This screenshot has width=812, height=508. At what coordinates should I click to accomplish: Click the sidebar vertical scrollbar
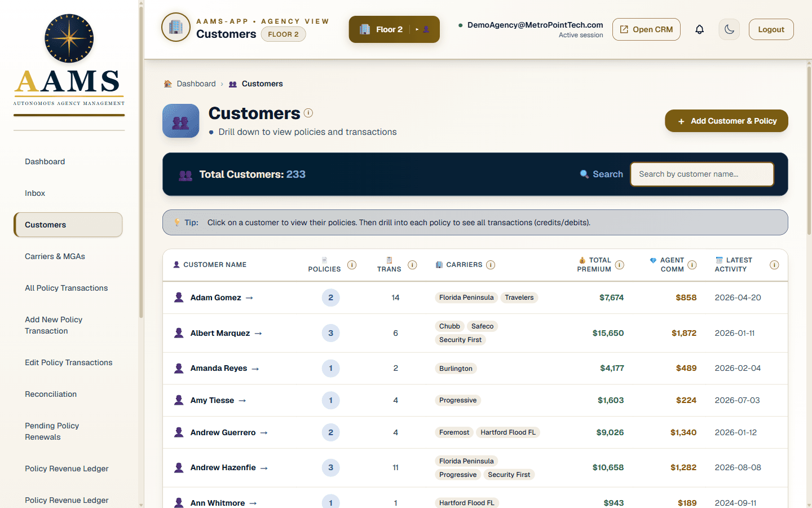click(x=140, y=164)
